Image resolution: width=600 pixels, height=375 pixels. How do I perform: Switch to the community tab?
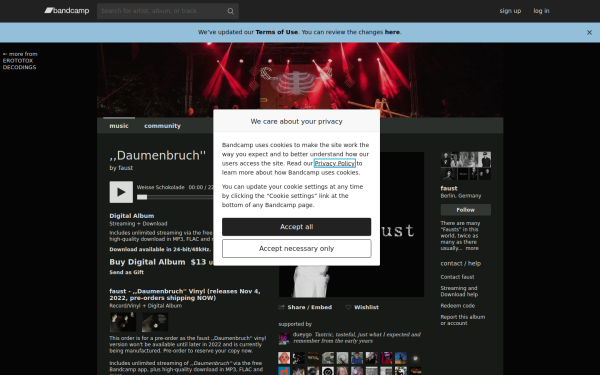click(162, 126)
